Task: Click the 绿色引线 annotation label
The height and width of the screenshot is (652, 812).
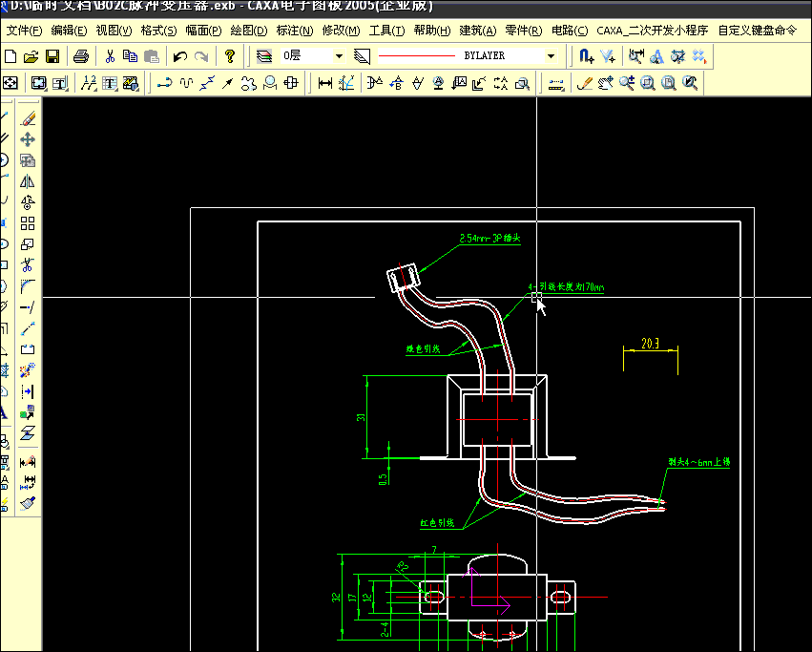Action: click(x=423, y=348)
